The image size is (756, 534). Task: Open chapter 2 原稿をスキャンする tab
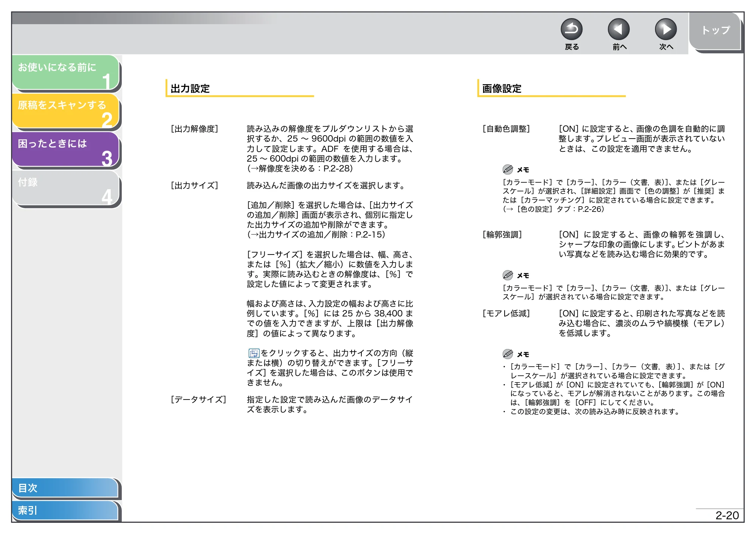(66, 111)
